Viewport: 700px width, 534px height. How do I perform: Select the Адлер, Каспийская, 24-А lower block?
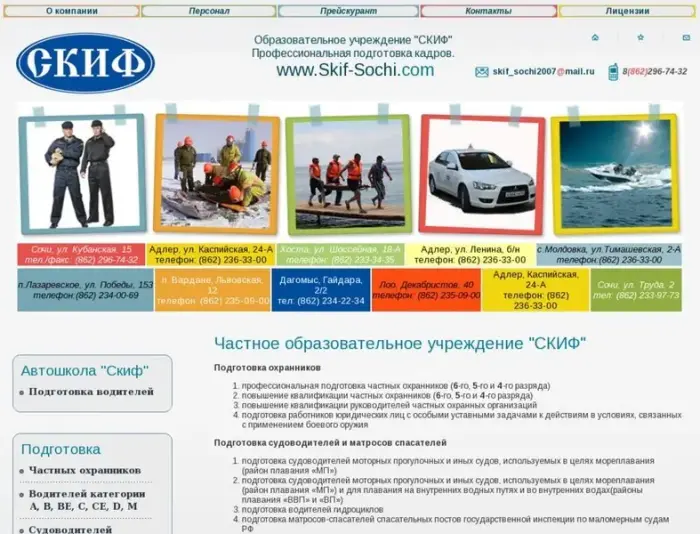(x=535, y=290)
